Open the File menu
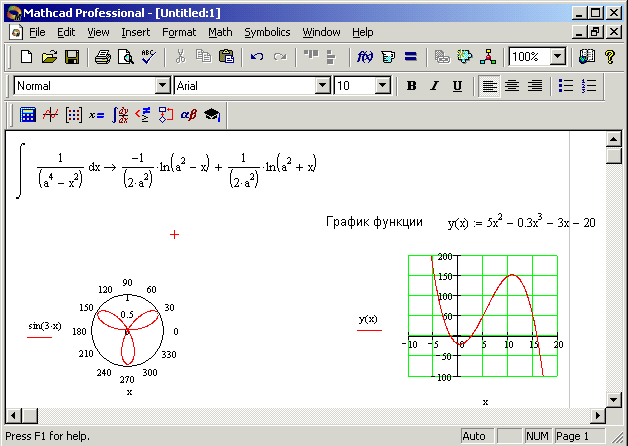Screen dimensions: 628x446 (37, 32)
